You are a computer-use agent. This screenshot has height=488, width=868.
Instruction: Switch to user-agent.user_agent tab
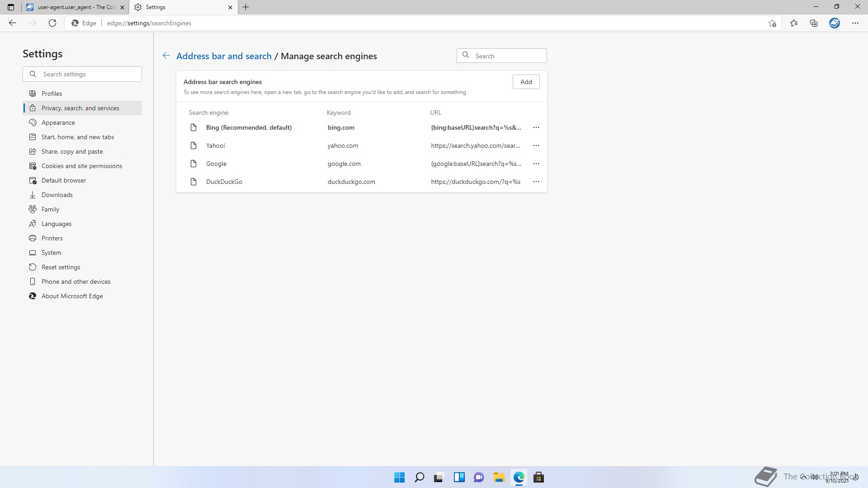pos(75,7)
